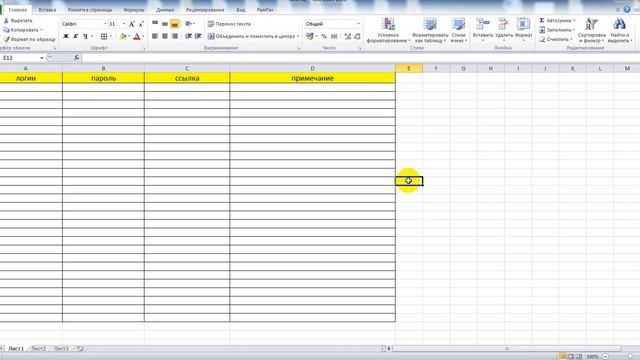This screenshot has height=360, width=640.
Task: Apply the cell borders icon
Action: pyautogui.click(x=104, y=36)
